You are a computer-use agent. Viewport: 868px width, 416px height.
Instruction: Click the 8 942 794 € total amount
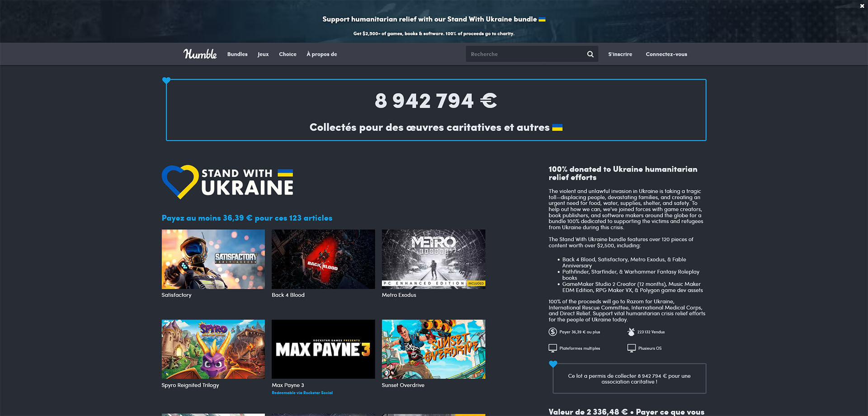[x=436, y=100]
